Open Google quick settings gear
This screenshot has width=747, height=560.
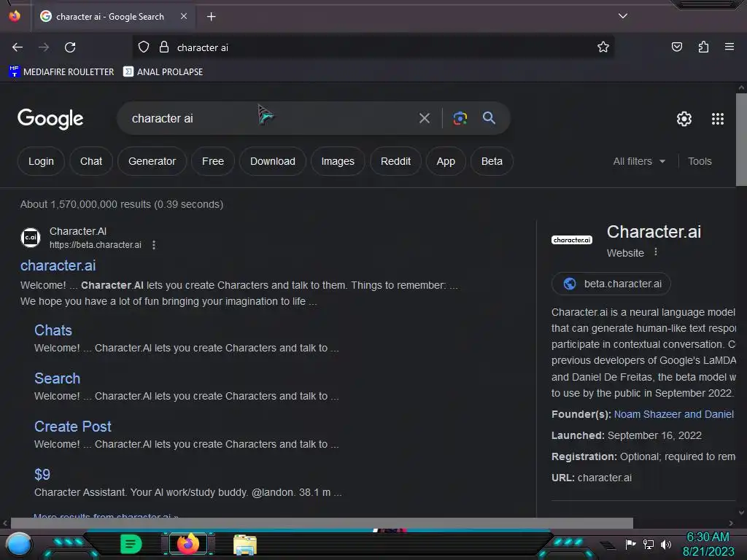point(684,119)
